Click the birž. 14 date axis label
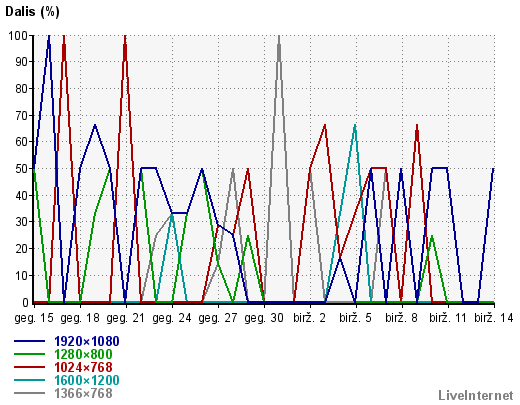520x405 pixels. click(494, 318)
